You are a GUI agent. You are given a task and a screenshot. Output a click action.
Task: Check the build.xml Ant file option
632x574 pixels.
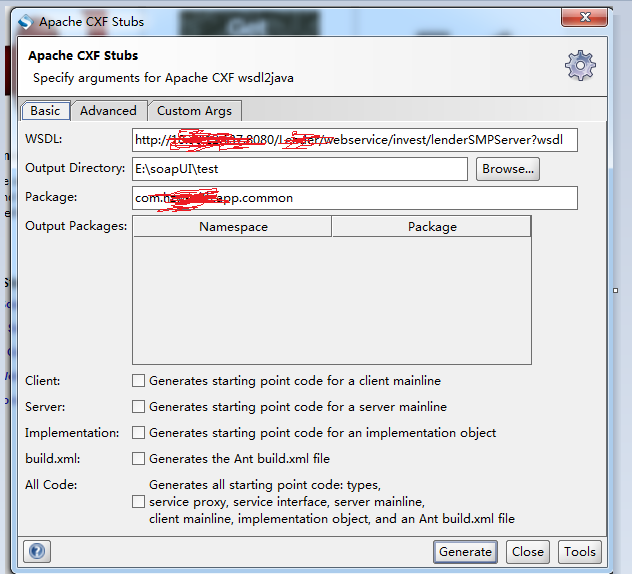click(x=138, y=458)
